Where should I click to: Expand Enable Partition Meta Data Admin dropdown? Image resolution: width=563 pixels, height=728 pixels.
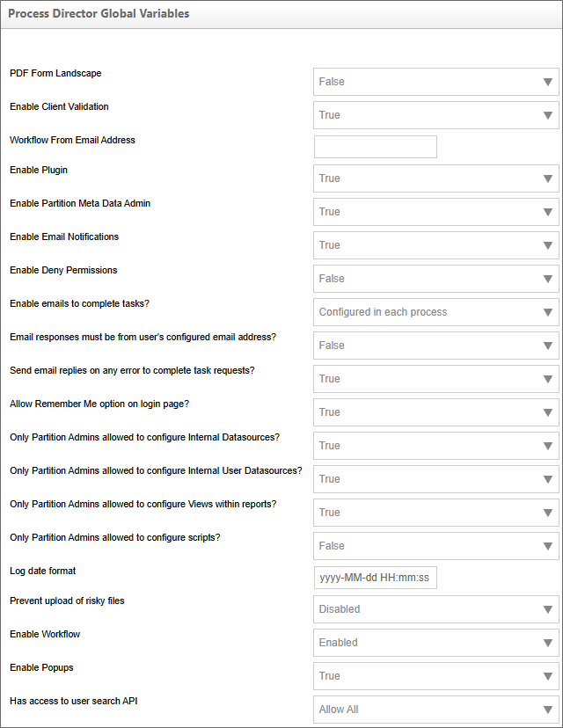click(x=436, y=212)
